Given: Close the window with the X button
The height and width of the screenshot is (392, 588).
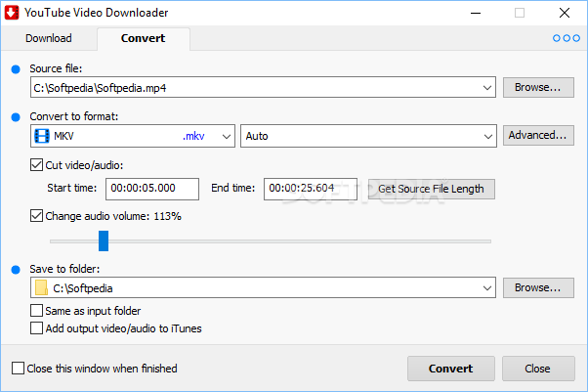Looking at the screenshot, I should (564, 13).
